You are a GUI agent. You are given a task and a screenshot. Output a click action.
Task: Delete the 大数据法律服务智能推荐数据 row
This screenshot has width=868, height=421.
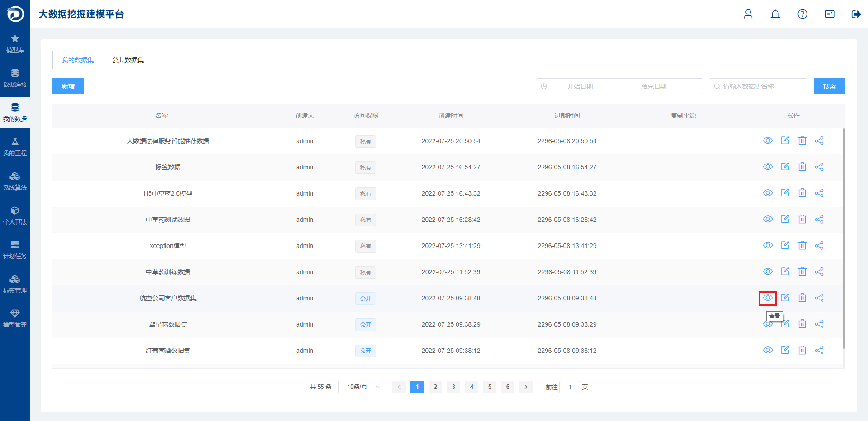click(x=802, y=140)
